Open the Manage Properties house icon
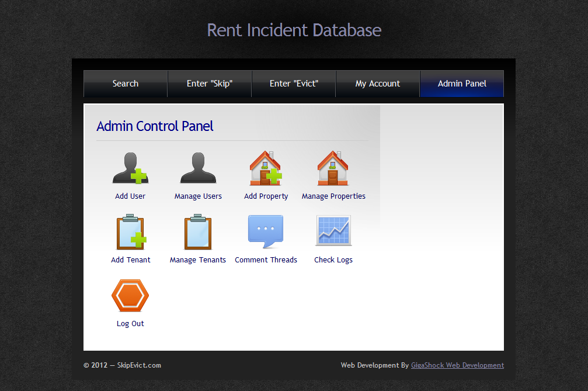The image size is (588, 391). coord(333,168)
